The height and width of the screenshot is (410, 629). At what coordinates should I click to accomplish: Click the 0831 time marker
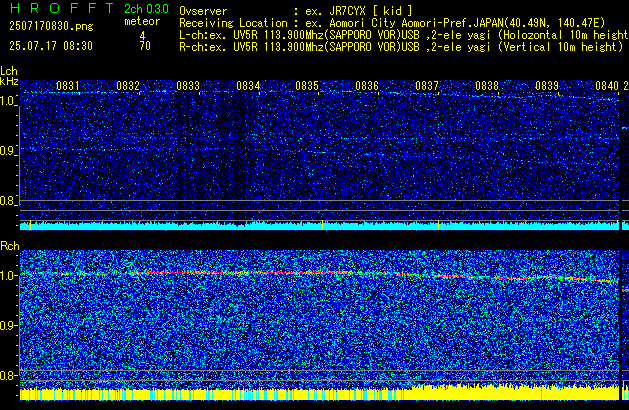(68, 86)
